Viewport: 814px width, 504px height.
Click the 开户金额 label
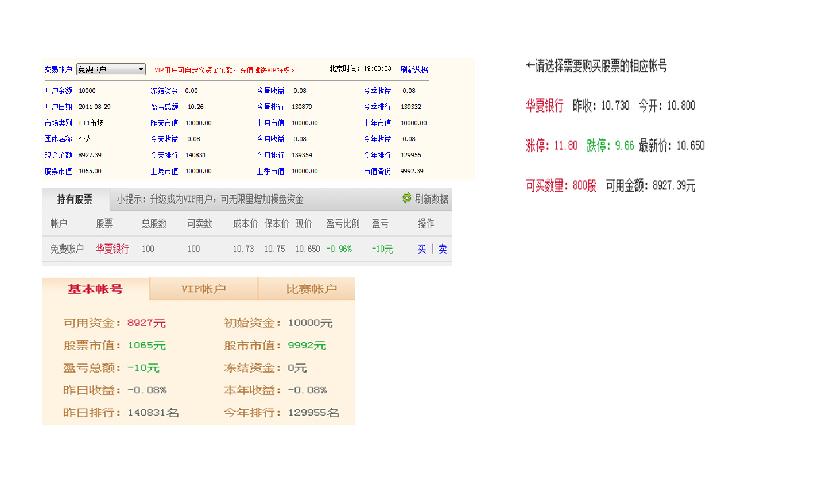[59, 91]
